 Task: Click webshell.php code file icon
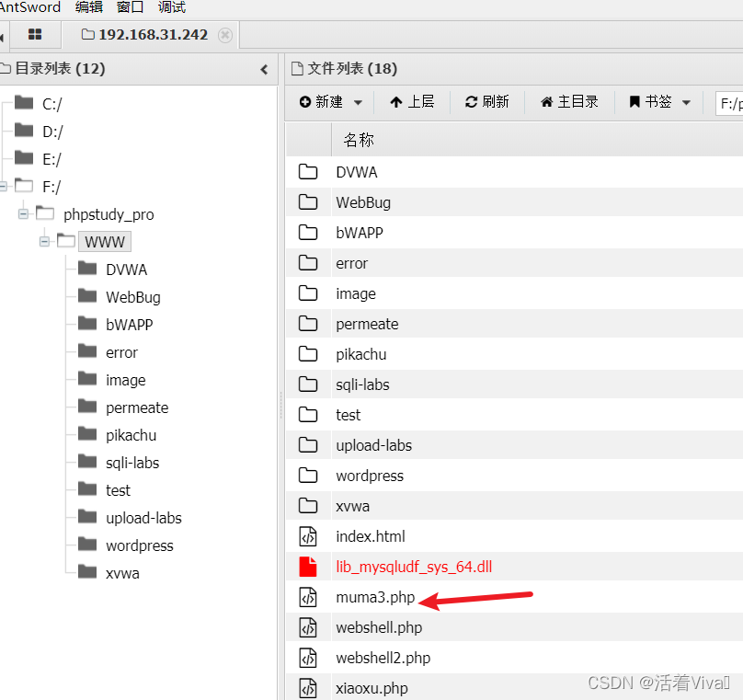point(308,627)
